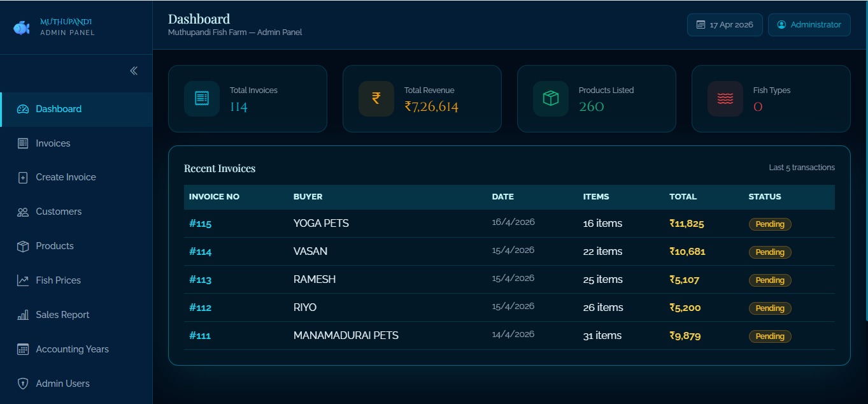
Task: Click the rupee icon on Total Revenue card
Action: pos(376,98)
